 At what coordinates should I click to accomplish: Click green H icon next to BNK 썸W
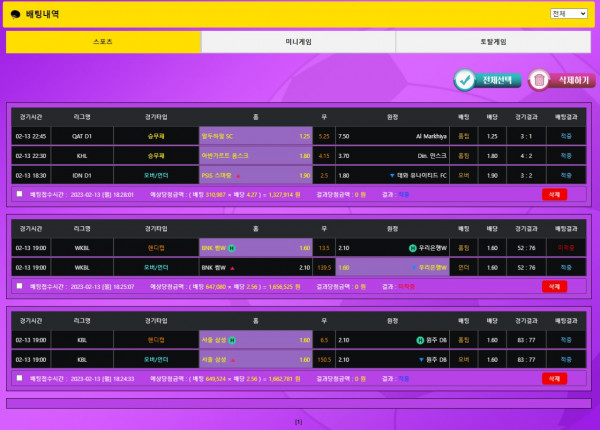tap(232, 248)
